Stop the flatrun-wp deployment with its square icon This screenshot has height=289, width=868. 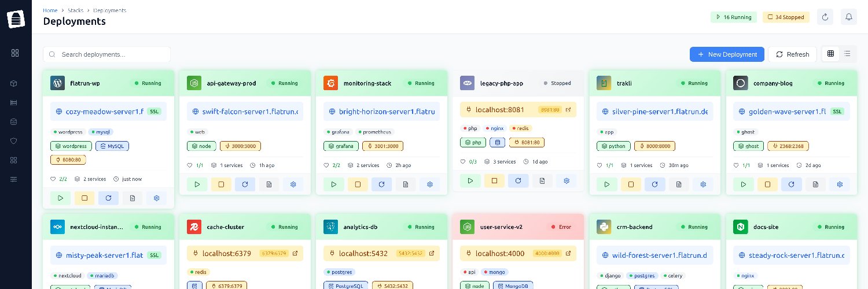click(84, 198)
